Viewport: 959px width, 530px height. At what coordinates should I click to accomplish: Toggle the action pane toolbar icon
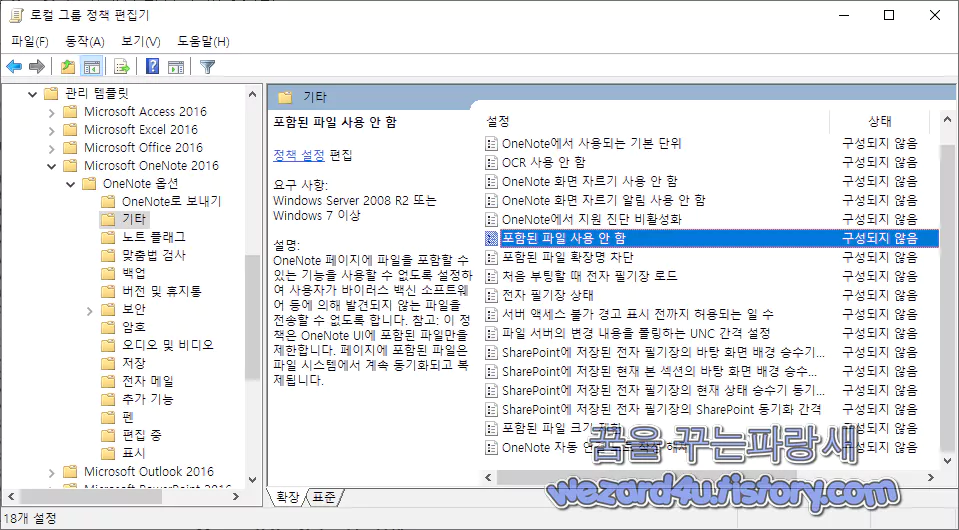pos(176,67)
